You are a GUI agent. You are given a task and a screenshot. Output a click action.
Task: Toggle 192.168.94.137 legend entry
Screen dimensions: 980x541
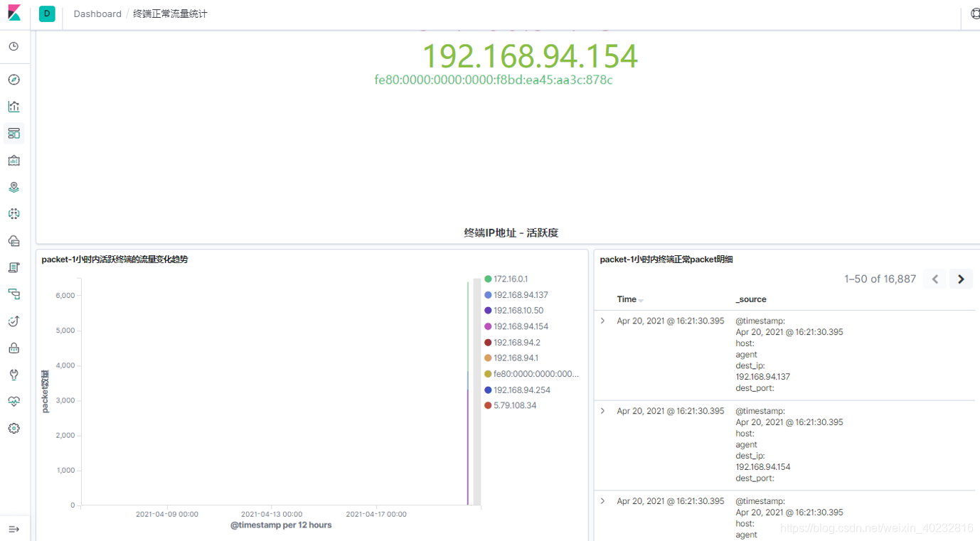coord(521,295)
